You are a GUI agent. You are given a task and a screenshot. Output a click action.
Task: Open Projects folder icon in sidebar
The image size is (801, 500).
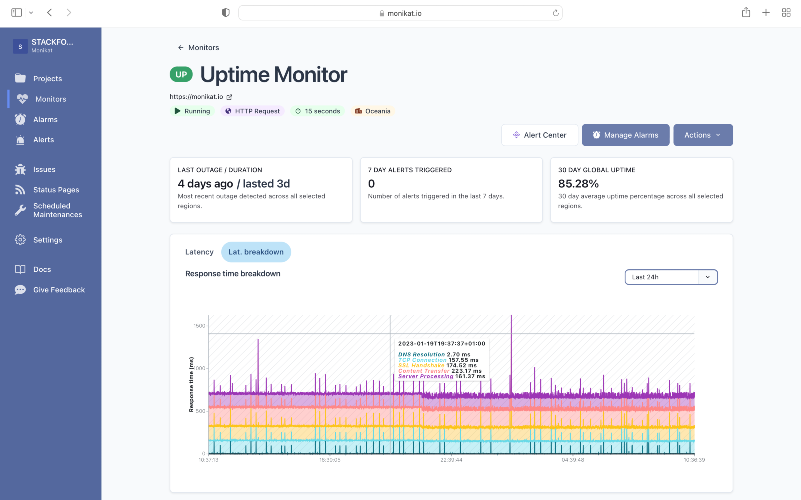[x=20, y=78]
